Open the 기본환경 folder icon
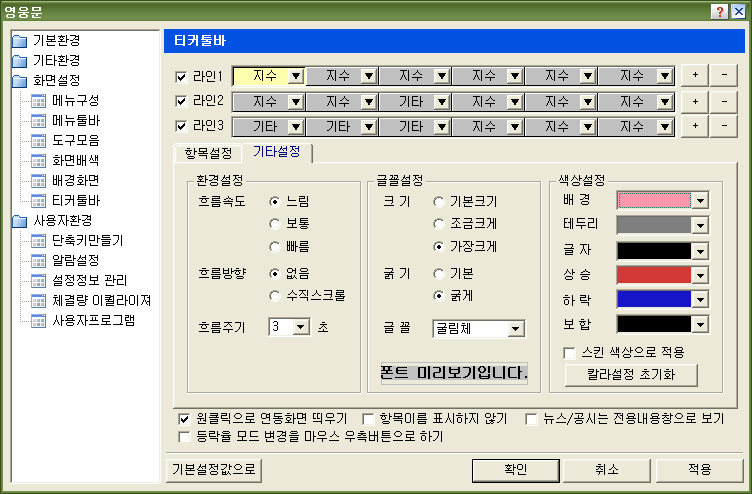The image size is (752, 494). tap(20, 41)
